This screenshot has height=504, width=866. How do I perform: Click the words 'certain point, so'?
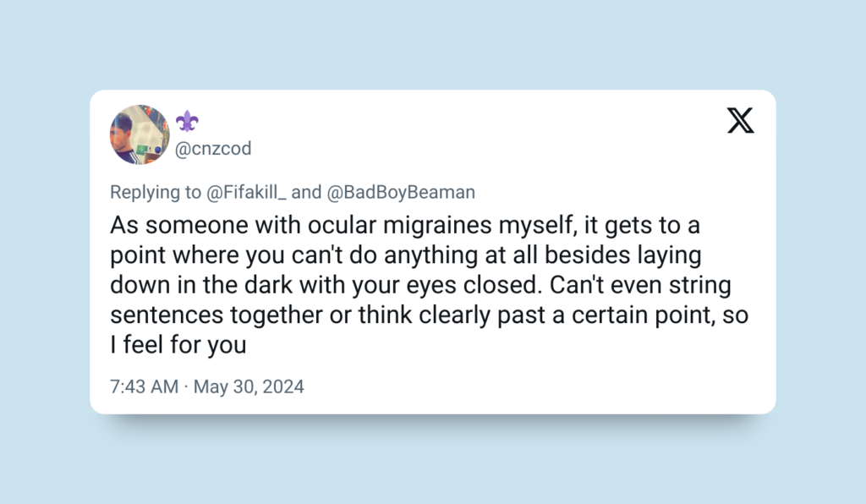tap(660, 315)
